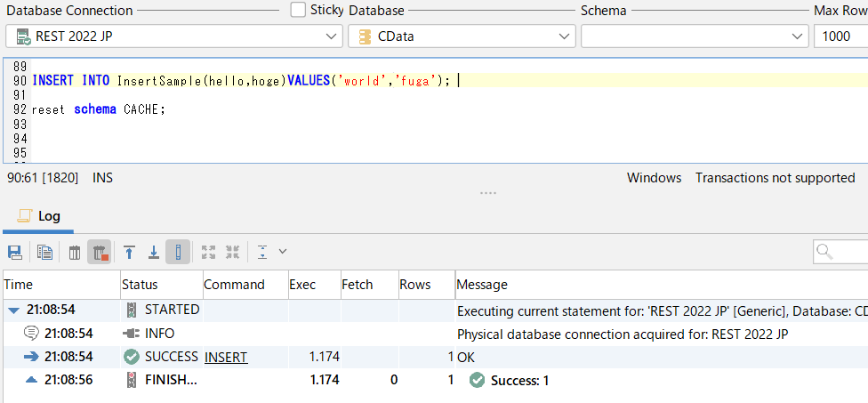This screenshot has height=403, width=868.
Task: Toggle the auto-scroll log icon
Action: 178,253
